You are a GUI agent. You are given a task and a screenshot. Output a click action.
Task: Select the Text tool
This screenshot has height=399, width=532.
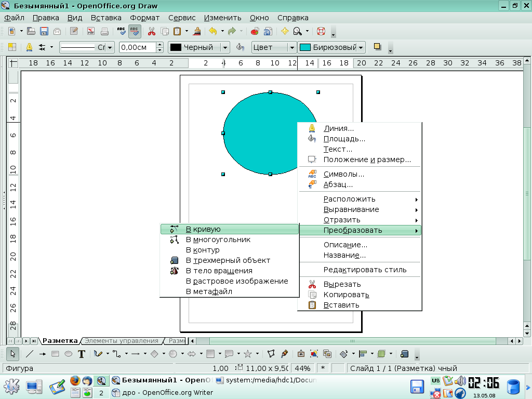click(x=82, y=354)
